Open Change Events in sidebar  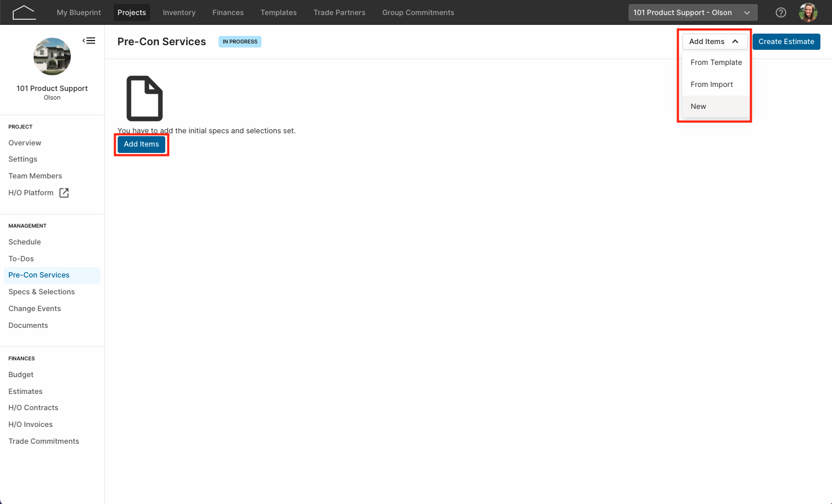point(35,309)
